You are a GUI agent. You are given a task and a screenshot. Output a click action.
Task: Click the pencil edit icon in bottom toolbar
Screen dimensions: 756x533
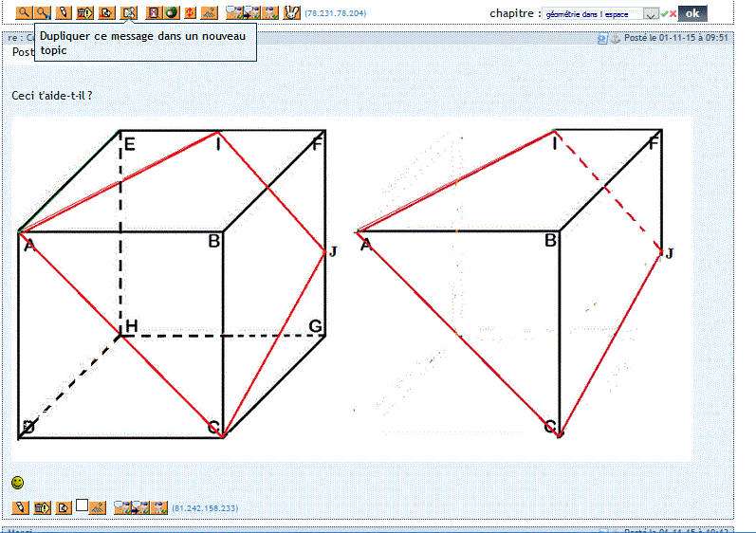tap(20, 507)
